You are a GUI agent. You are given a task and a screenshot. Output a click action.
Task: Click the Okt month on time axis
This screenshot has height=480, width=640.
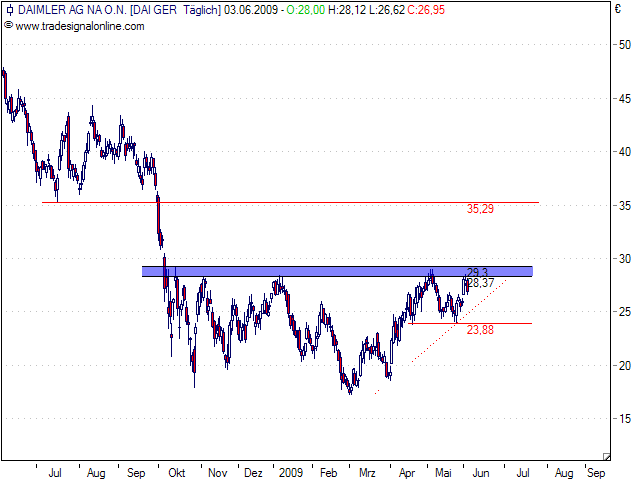(x=177, y=471)
